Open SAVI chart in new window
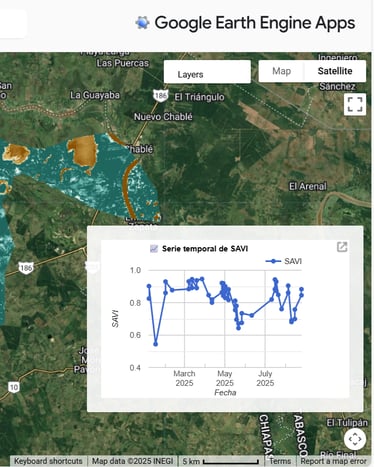Screen dimensions: 375x467 tap(342, 247)
